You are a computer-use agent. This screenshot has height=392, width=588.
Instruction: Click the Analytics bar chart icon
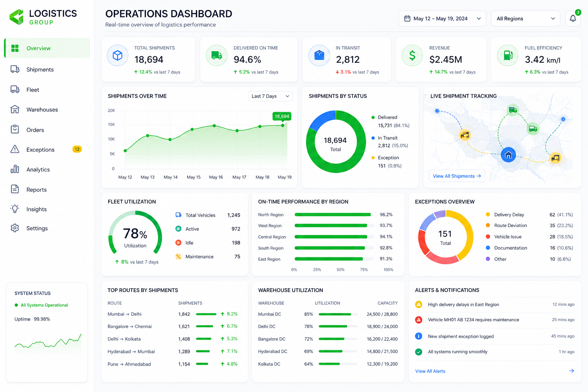(15, 169)
